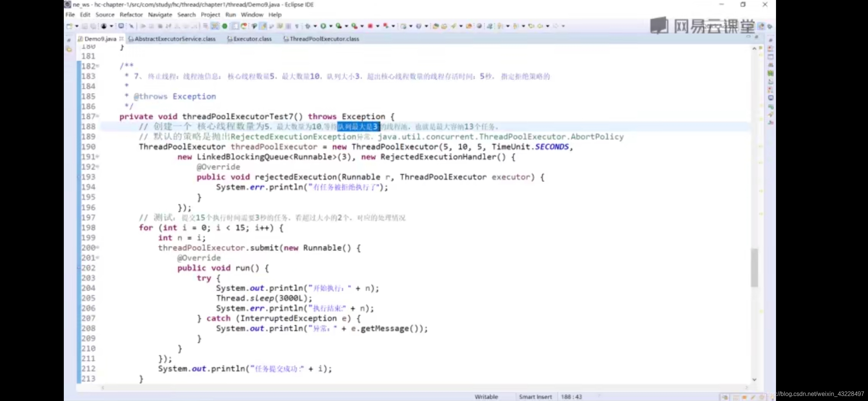868x401 pixels.
Task: Open dropdown next to Coverage icon
Action: pos(346,26)
